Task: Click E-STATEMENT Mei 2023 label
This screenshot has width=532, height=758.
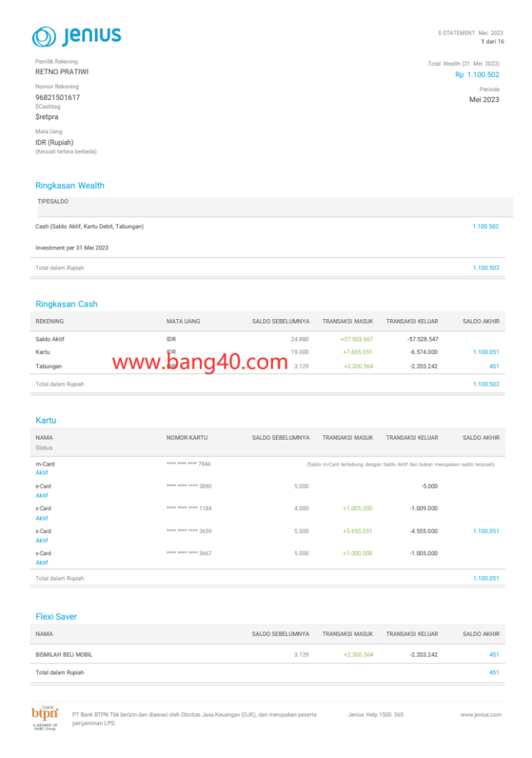Action: coord(471,33)
